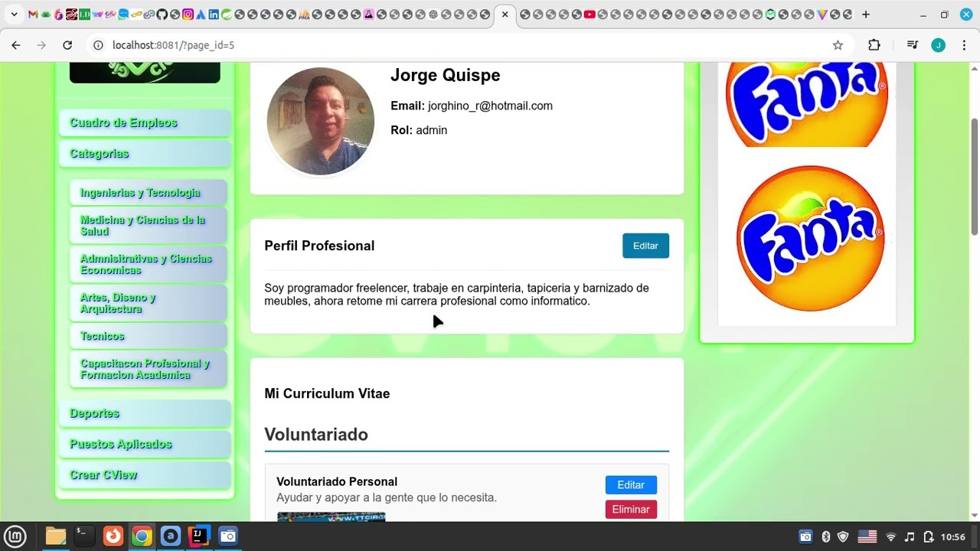Click the Mi Curriculum Vitae heading

click(327, 393)
